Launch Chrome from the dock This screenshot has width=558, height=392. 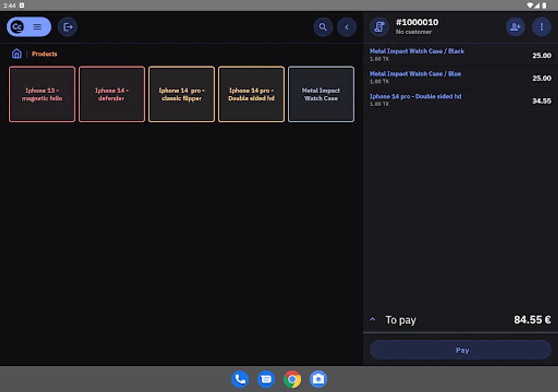point(292,379)
